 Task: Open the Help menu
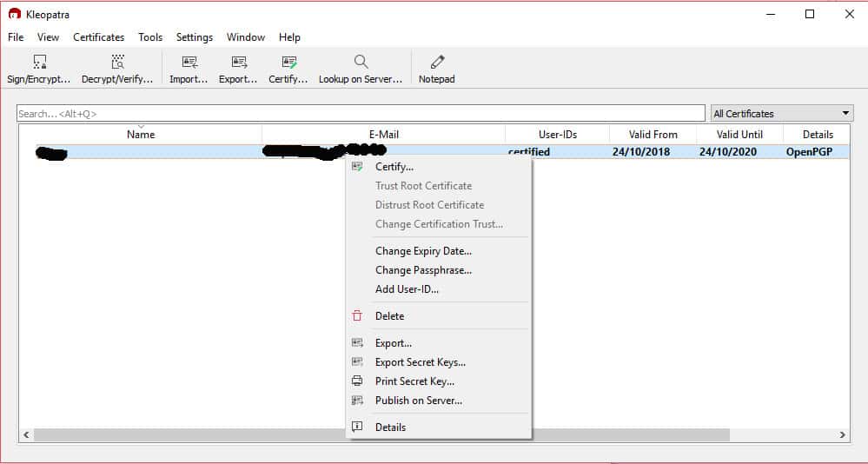click(x=289, y=37)
